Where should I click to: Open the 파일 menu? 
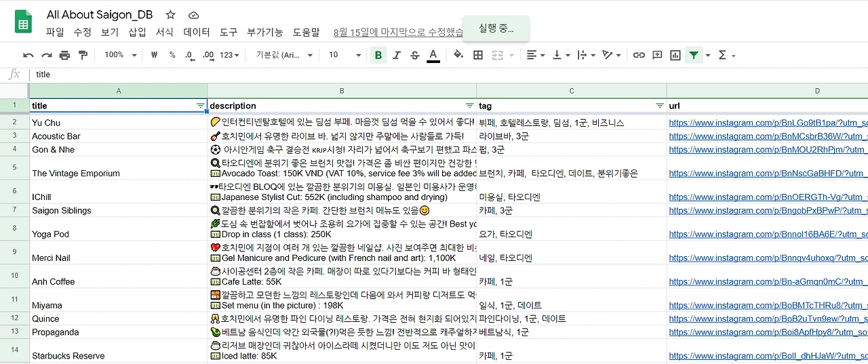[x=55, y=32]
